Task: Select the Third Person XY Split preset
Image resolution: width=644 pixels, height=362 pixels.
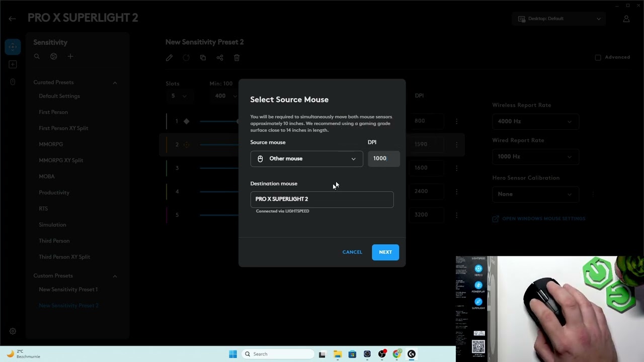Action: 64,257
